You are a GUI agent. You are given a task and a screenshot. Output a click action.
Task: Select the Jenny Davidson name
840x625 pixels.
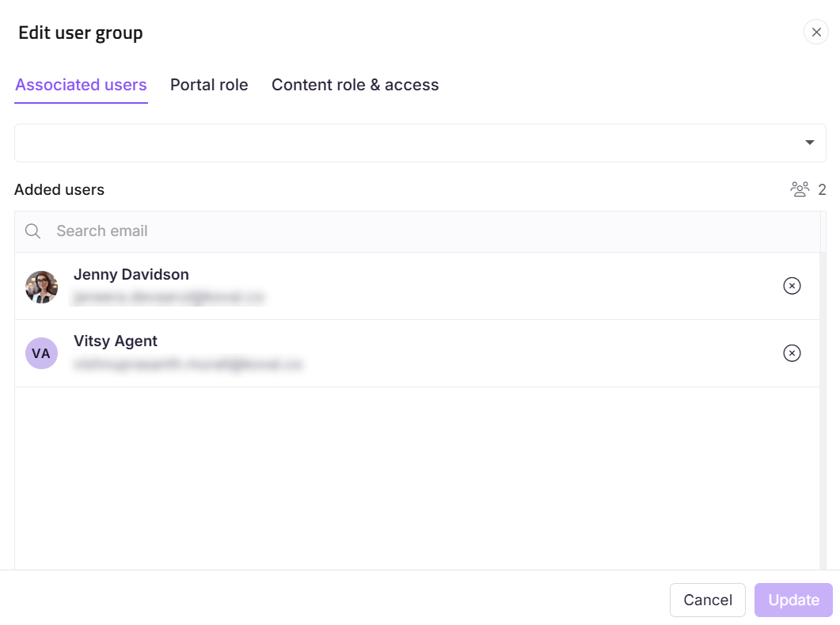click(x=131, y=275)
